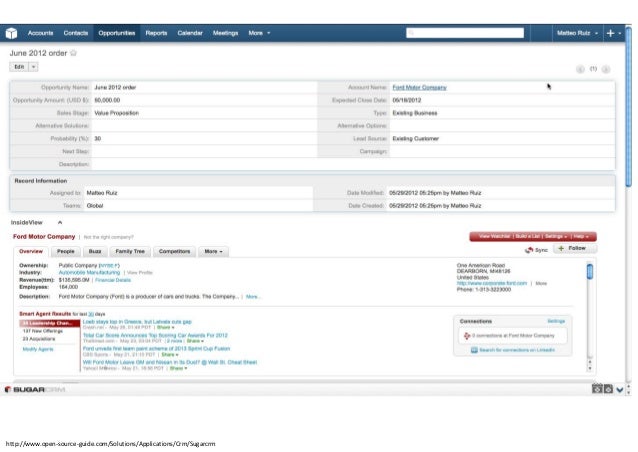Click the Edit button

(19, 67)
